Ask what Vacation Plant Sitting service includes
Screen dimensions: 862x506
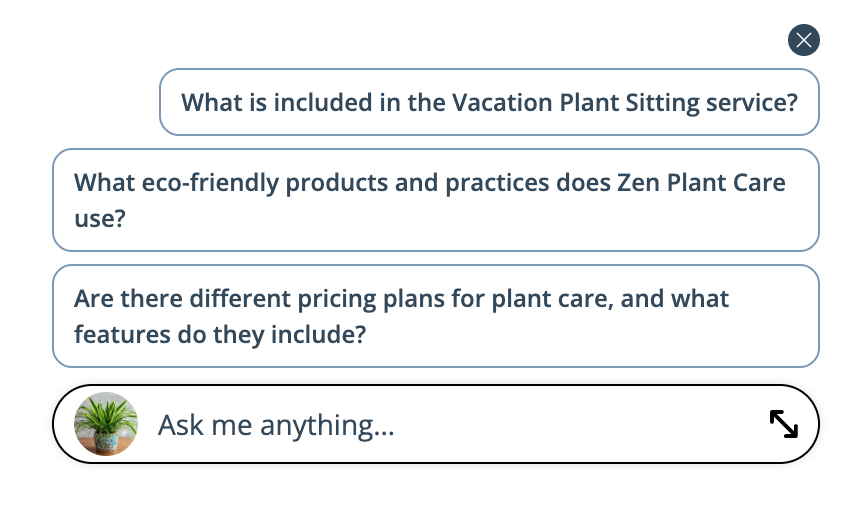(x=489, y=102)
